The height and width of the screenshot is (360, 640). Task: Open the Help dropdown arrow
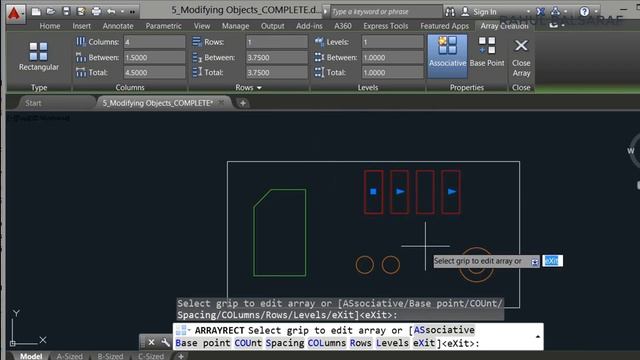coord(596,12)
